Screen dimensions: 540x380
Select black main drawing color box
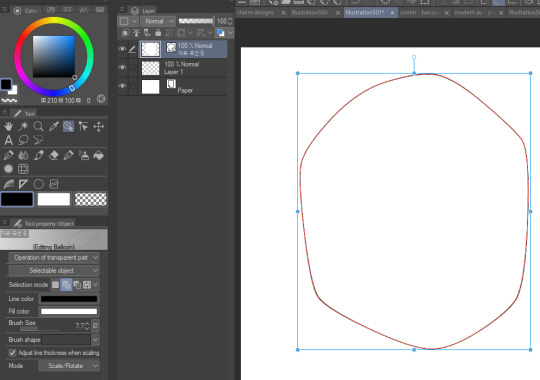17,199
